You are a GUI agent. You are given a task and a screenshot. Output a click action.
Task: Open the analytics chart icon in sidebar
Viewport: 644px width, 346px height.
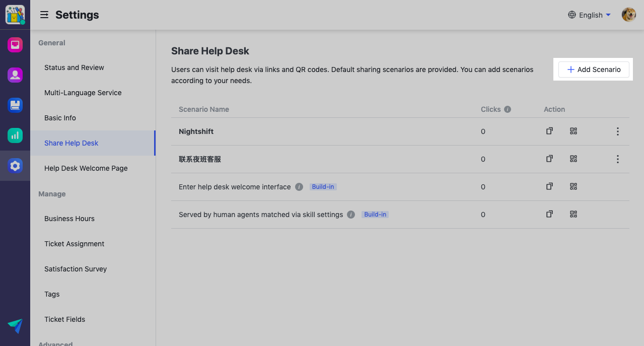pyautogui.click(x=15, y=135)
